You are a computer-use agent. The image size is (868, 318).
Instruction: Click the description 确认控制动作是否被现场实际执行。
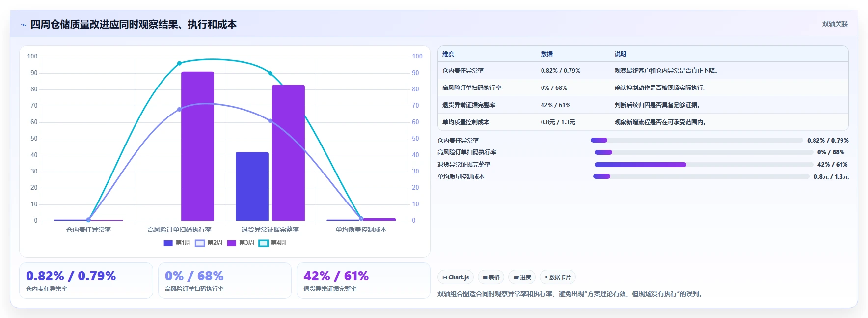[661, 88]
